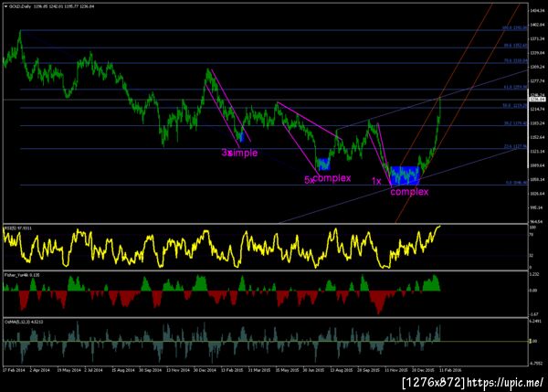
Task: Click the '11 Feb 2016' date label
Action: (x=450, y=370)
